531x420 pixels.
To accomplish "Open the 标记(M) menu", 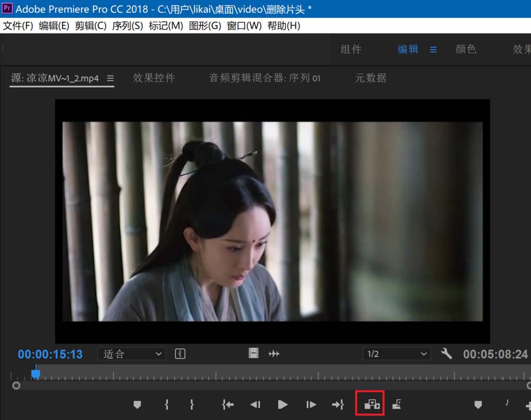I will (x=166, y=25).
